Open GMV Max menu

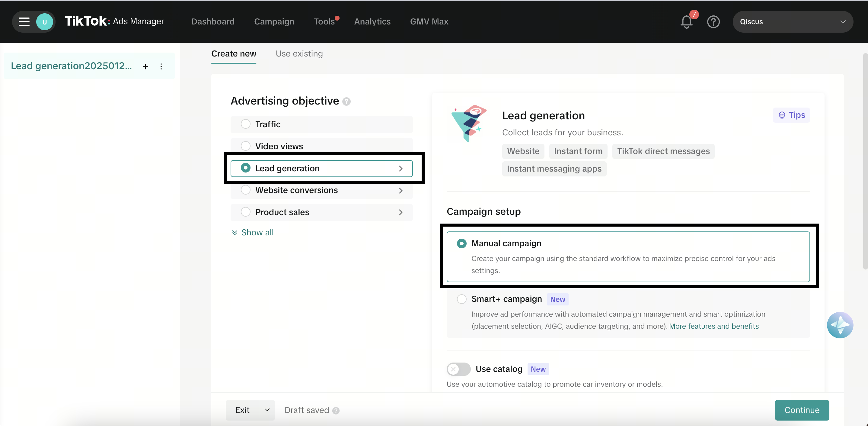coord(429,21)
